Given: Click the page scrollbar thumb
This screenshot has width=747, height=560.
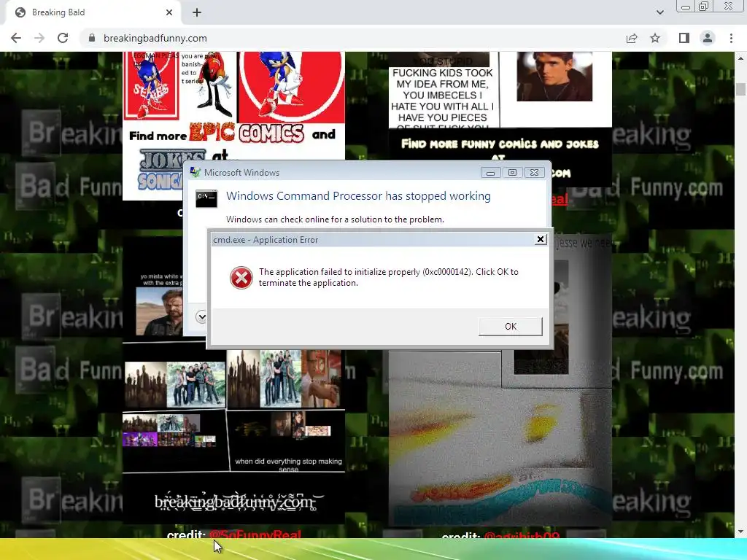Looking at the screenshot, I should click(741, 90).
